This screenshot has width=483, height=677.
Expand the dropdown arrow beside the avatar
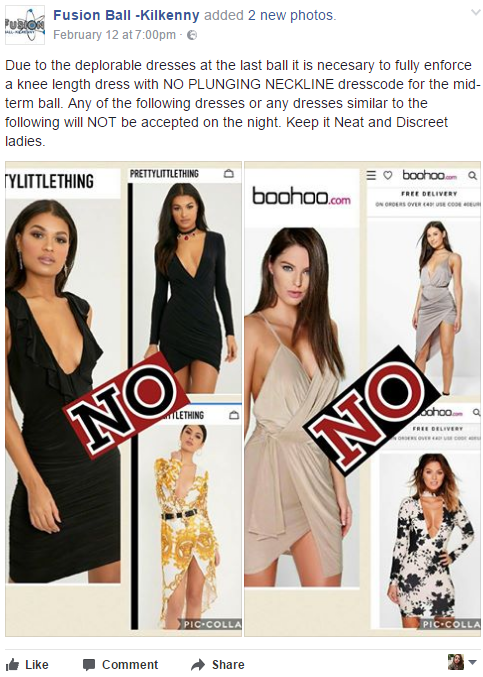tap(472, 662)
